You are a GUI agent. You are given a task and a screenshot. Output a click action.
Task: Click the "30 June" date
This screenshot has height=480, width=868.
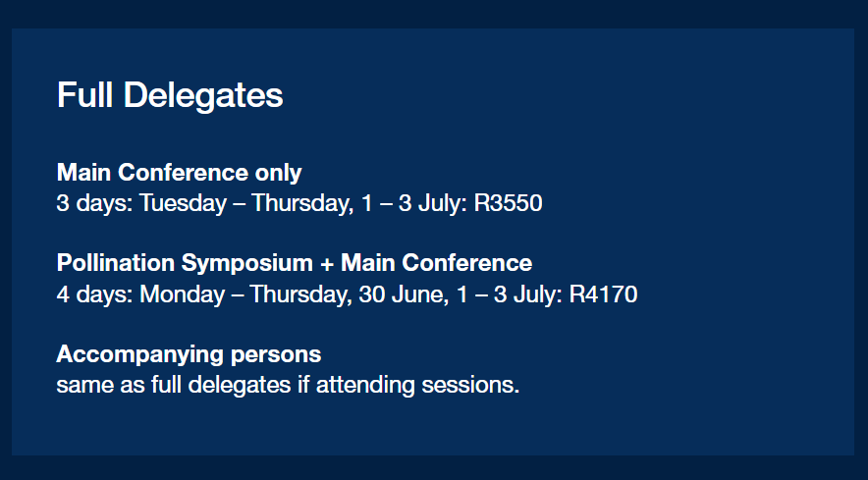pyautogui.click(x=404, y=293)
